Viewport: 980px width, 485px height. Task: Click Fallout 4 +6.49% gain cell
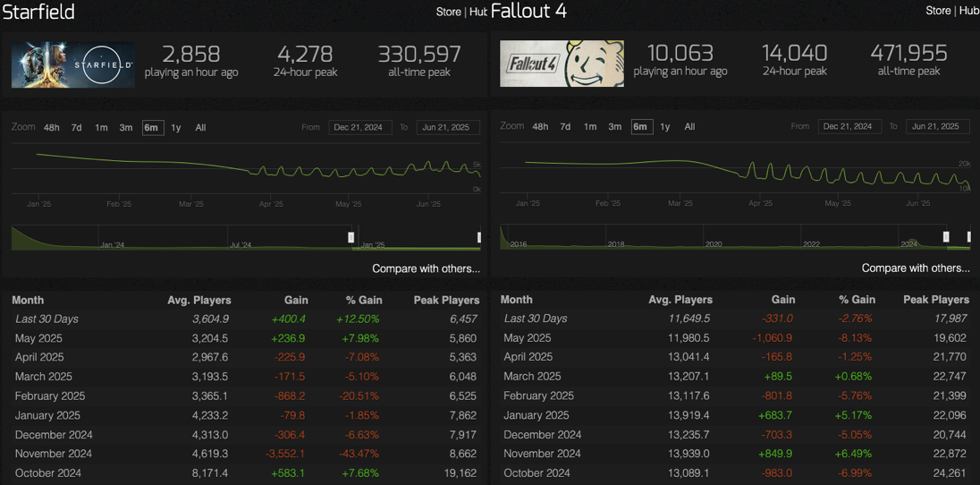(851, 454)
